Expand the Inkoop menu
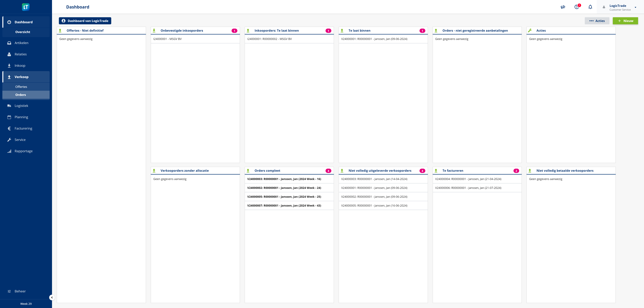 pyautogui.click(x=26, y=65)
